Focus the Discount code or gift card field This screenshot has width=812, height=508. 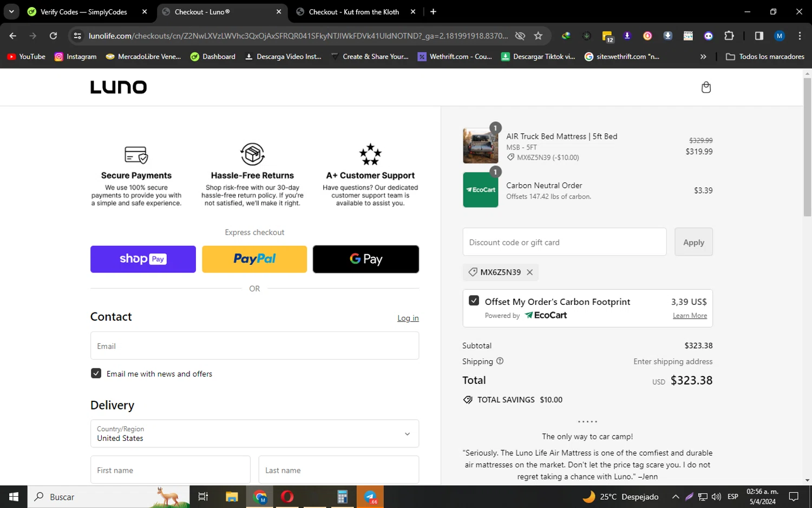[565, 242]
